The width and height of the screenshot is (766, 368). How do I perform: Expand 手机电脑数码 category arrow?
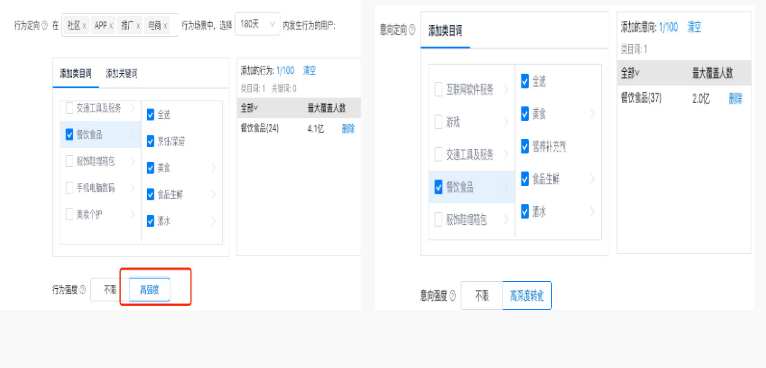tap(132, 187)
